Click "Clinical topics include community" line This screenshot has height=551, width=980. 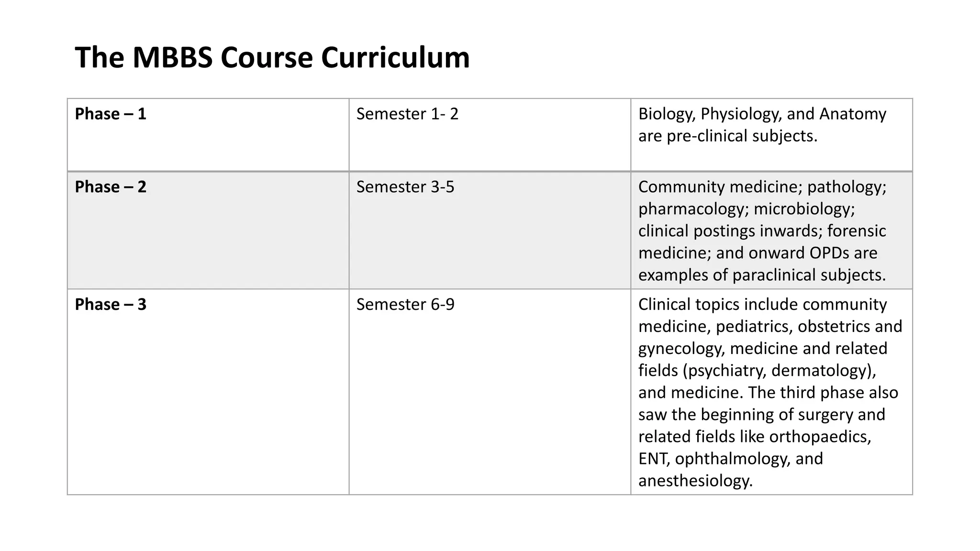click(x=762, y=304)
